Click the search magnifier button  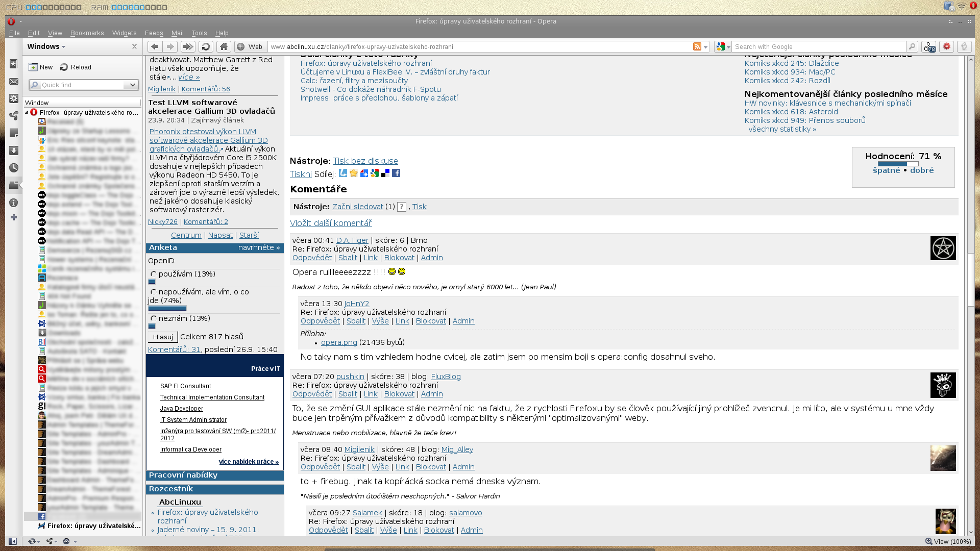pos(912,46)
